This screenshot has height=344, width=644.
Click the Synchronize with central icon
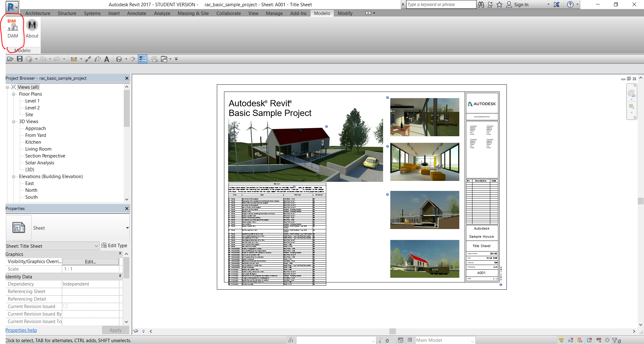click(x=29, y=59)
